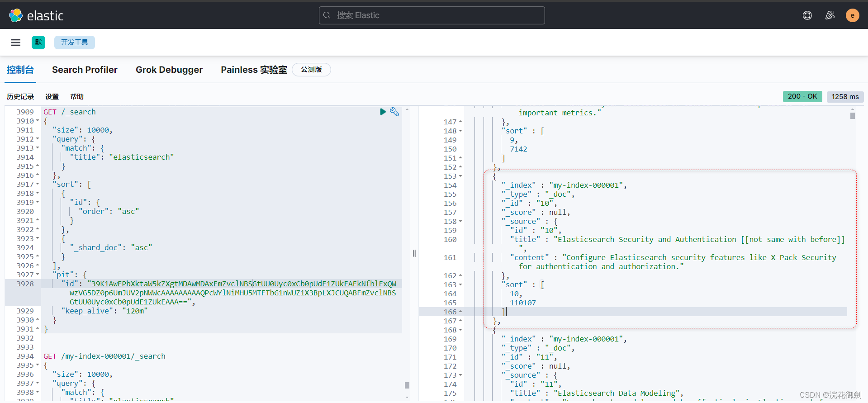Screen dimensions: 868x403
Task: Open the help menu lifebuoy icon
Action: pyautogui.click(x=807, y=15)
